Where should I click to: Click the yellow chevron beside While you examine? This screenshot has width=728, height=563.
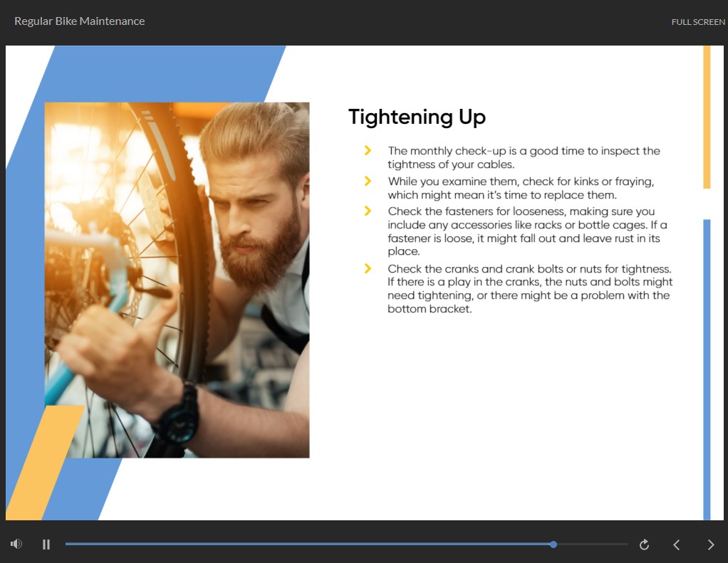click(368, 181)
